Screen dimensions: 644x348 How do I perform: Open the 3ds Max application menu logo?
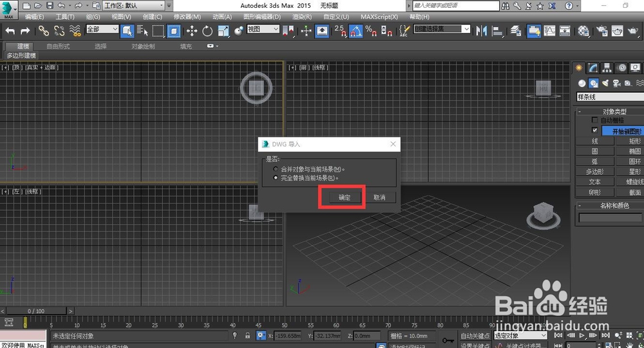(8, 10)
